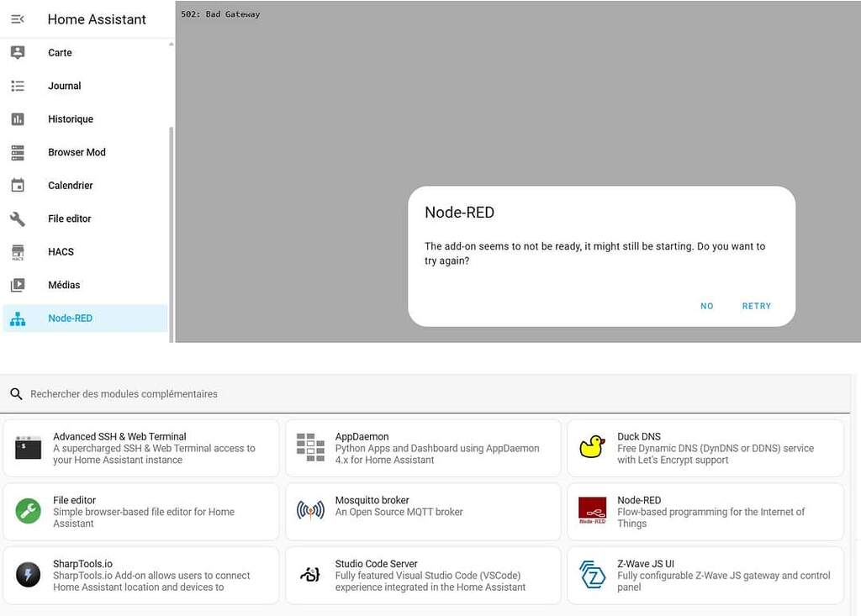The image size is (861, 616).
Task: Open the Carte sidebar item
Action: click(60, 52)
